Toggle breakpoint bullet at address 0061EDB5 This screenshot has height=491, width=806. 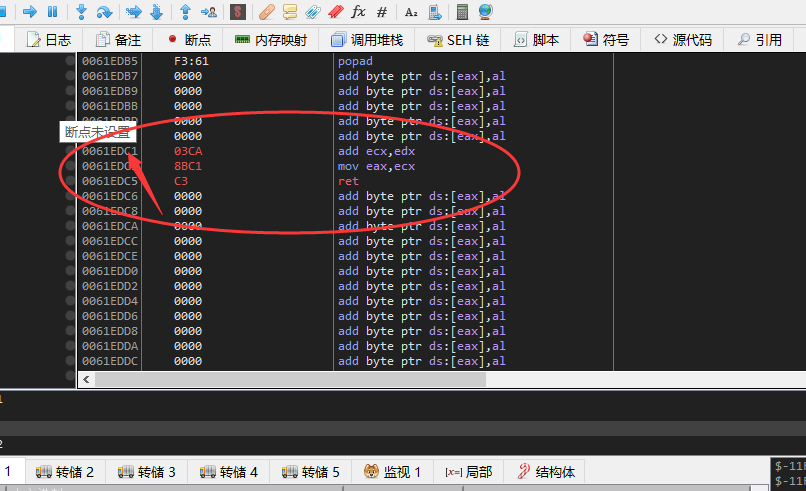70,61
